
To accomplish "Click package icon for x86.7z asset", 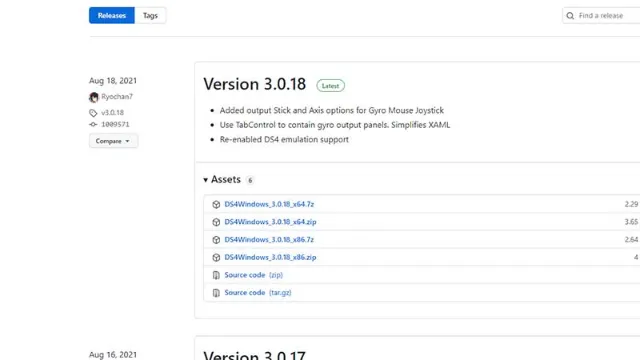I will pos(216,240).
